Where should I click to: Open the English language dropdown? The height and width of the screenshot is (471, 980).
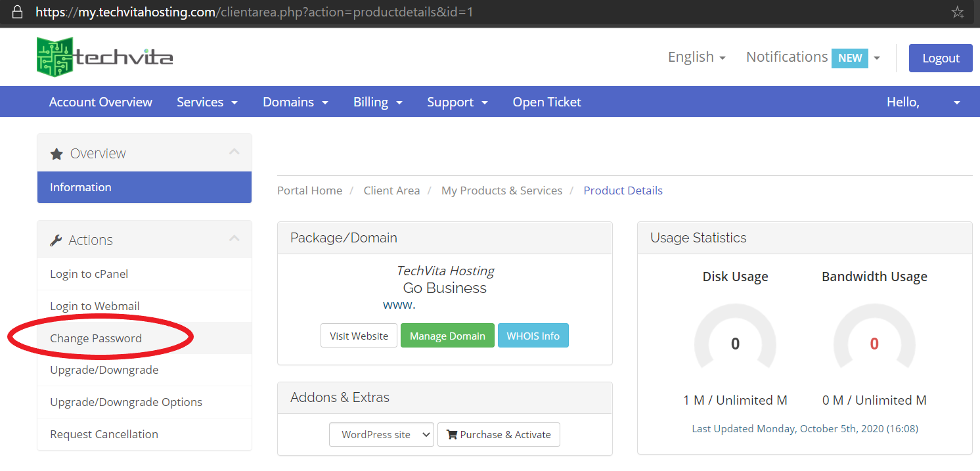[696, 57]
